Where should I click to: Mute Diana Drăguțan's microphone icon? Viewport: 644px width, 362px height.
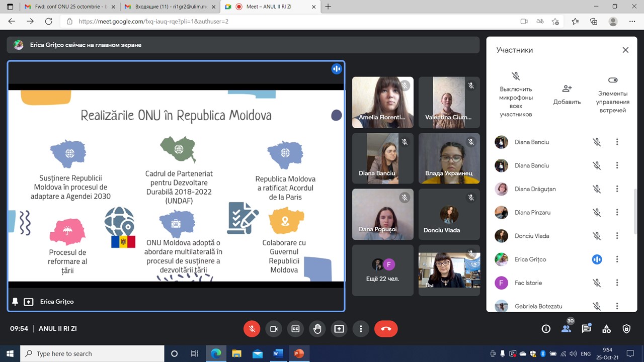click(x=597, y=189)
